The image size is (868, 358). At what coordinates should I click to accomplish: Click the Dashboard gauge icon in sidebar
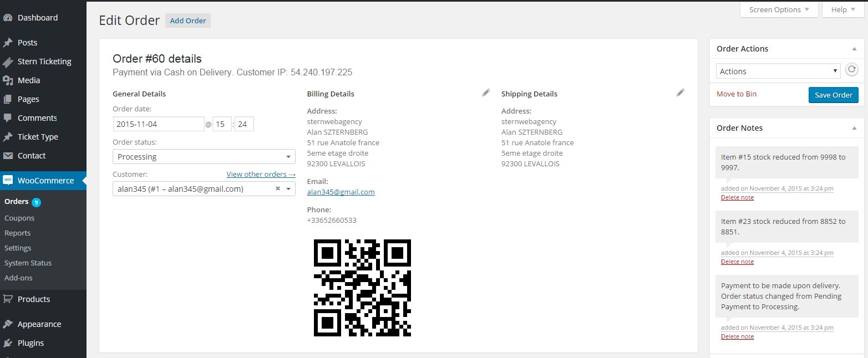8,18
